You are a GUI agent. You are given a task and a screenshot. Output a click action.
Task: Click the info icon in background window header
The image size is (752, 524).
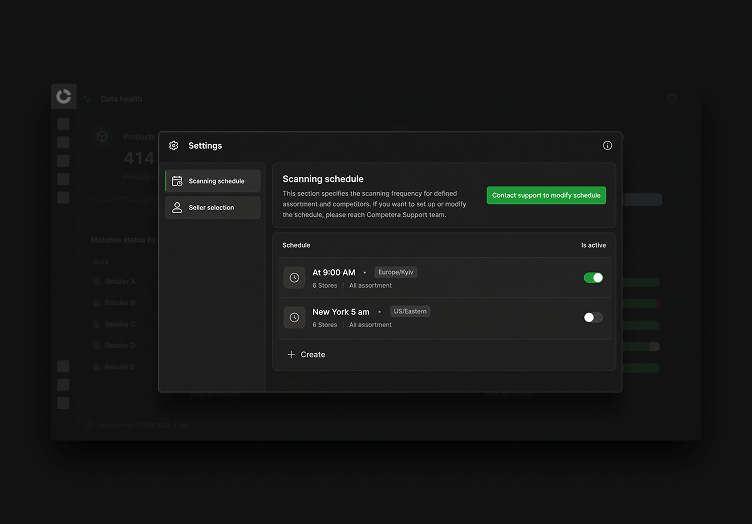(x=672, y=99)
